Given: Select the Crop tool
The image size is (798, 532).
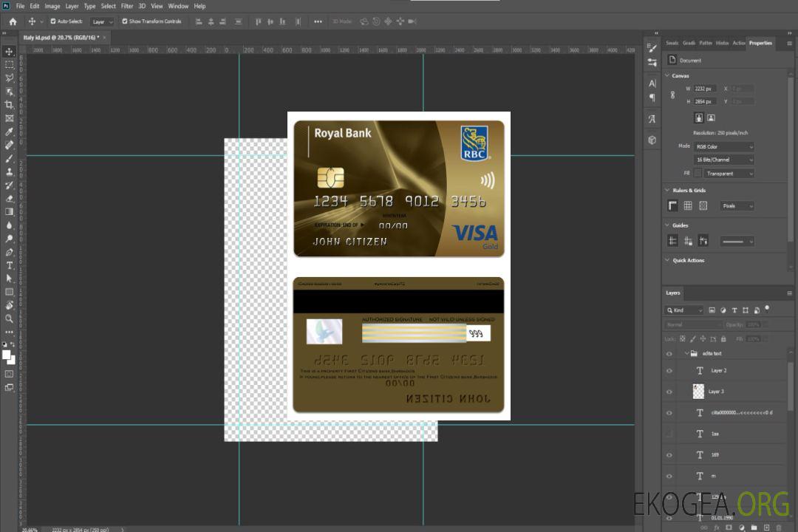Looking at the screenshot, I should (x=9, y=105).
